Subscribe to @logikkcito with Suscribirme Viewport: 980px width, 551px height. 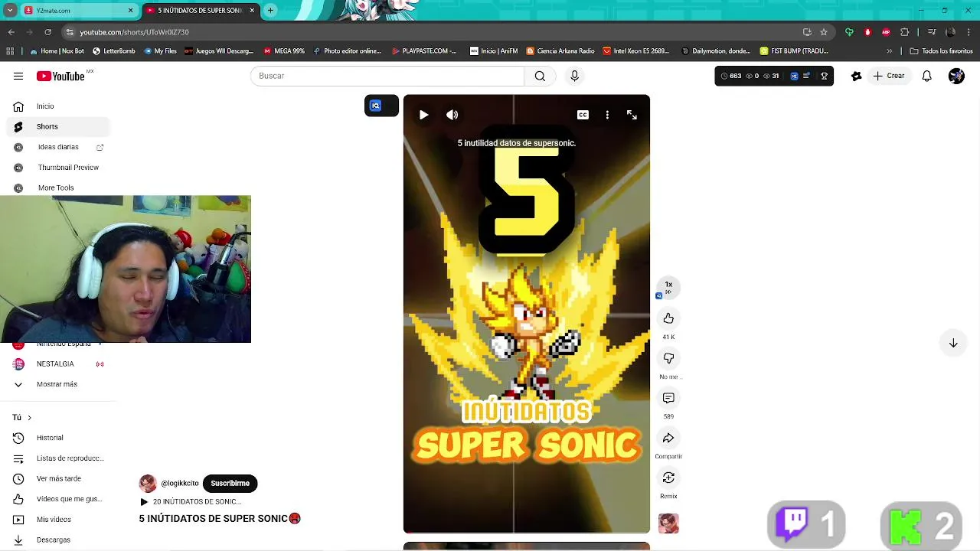coord(230,483)
